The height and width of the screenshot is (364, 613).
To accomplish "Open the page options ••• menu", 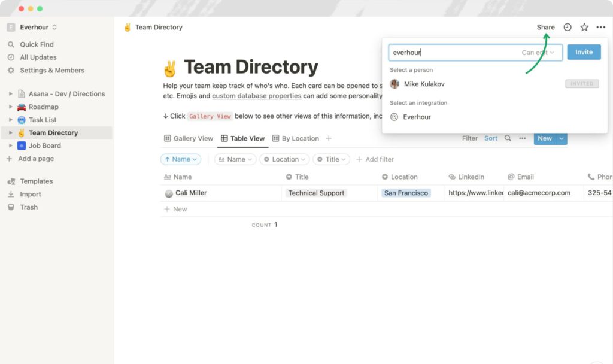I will [601, 27].
